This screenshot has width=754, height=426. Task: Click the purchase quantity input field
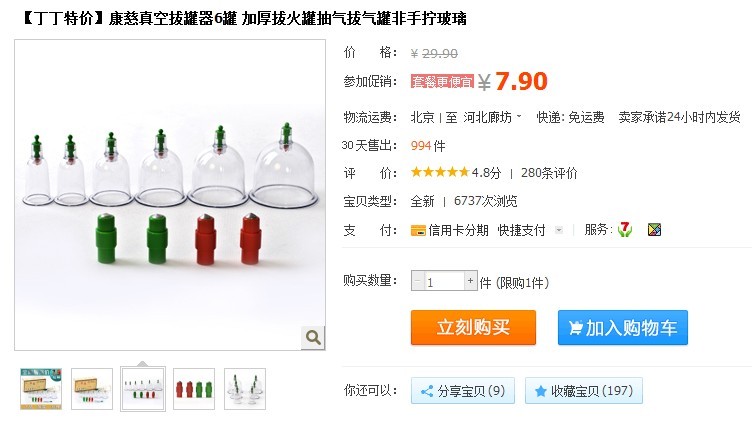tap(444, 281)
